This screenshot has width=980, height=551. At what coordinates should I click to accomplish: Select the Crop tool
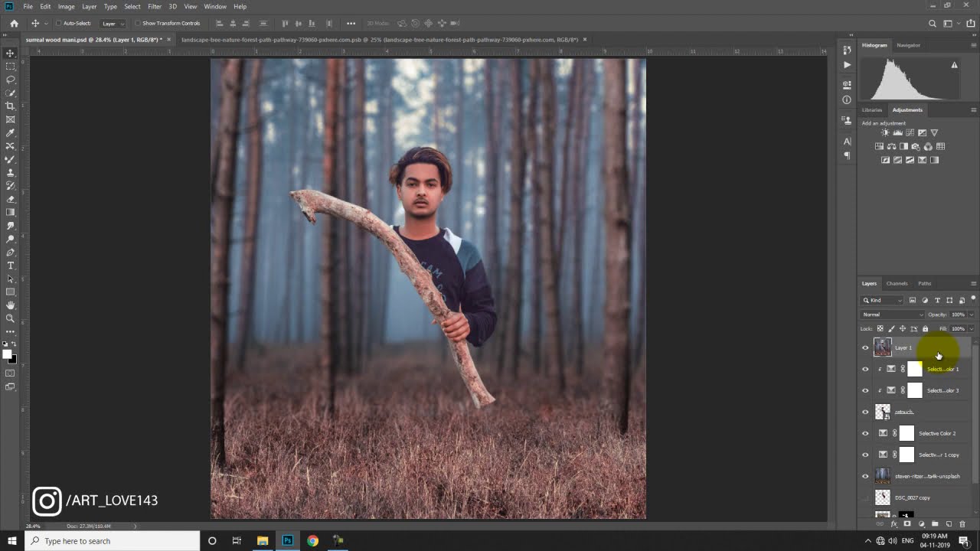pyautogui.click(x=11, y=106)
